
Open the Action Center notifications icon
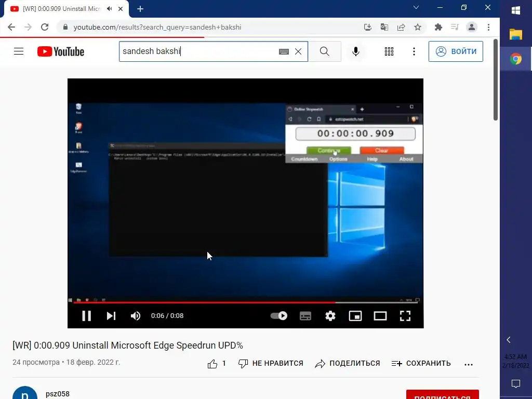point(516,384)
